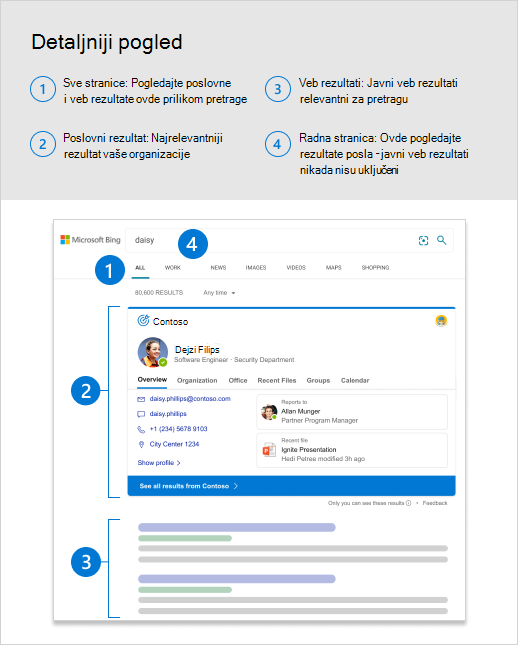Image resolution: width=518 pixels, height=645 pixels.
Task: Select the Overview tab in profile card
Action: pos(152,380)
